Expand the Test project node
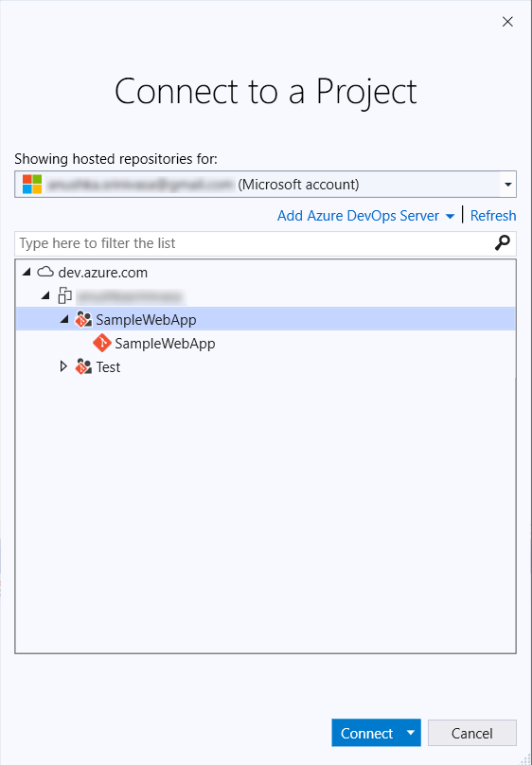532x765 pixels. 63,366
